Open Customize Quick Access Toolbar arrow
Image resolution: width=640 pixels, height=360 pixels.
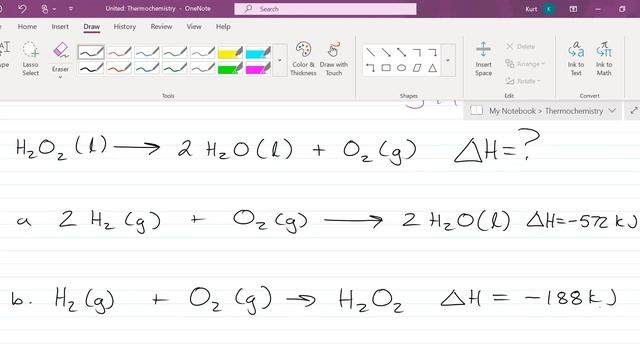[71, 9]
